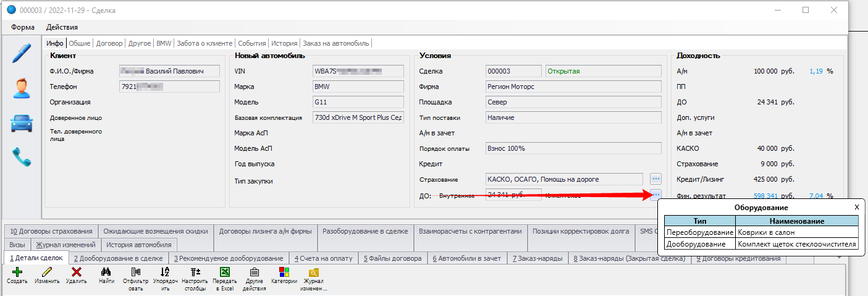Open Другие действия actions menu

coord(254,272)
